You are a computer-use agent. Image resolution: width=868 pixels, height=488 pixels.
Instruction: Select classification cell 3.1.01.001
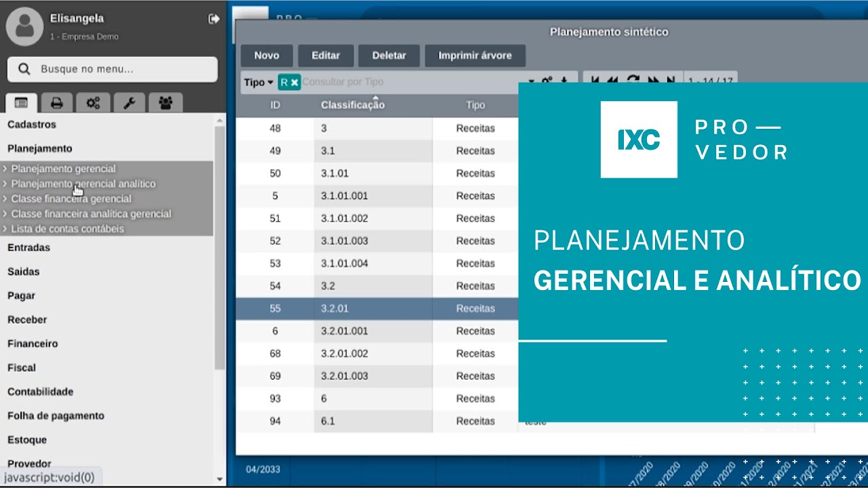point(373,196)
